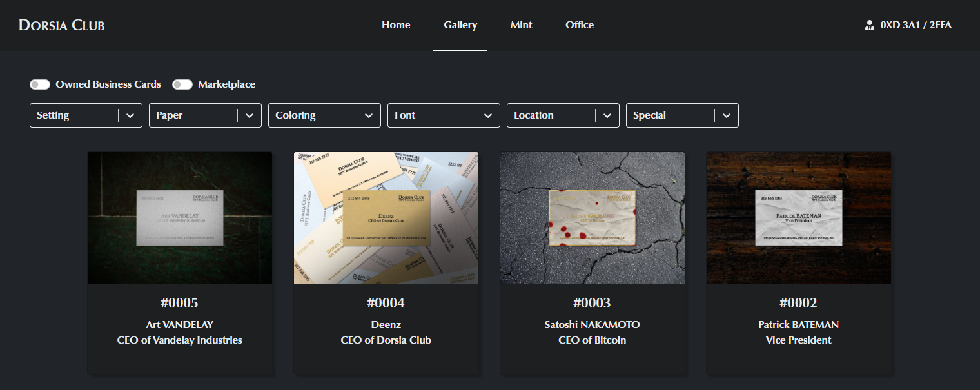This screenshot has width=980, height=390.
Task: Open the Special filter dropdown
Action: point(682,115)
